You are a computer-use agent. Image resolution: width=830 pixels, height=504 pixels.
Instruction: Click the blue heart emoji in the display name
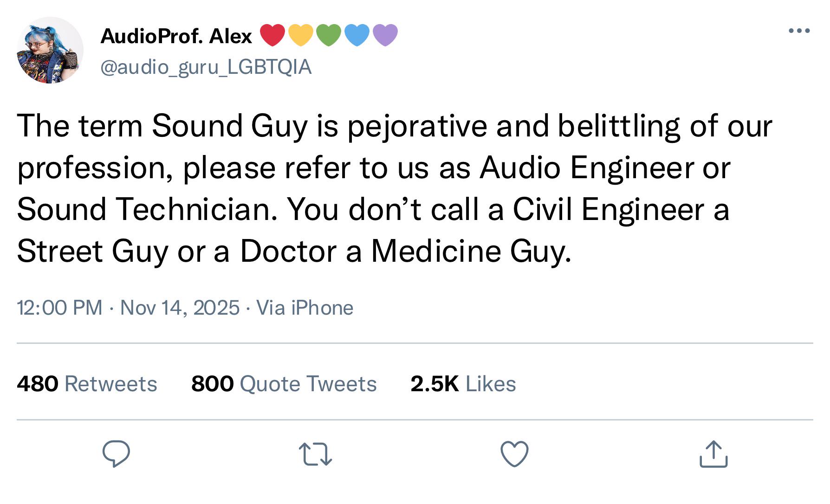tap(357, 35)
